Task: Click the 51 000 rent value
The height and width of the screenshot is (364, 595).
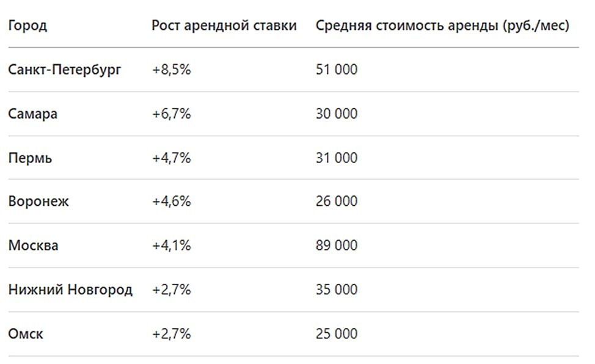Action: (x=337, y=70)
